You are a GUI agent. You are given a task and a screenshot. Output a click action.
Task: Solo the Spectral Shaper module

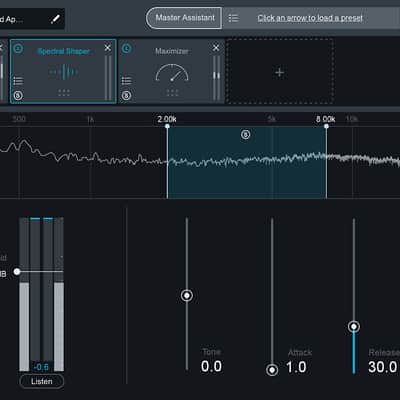tap(18, 96)
